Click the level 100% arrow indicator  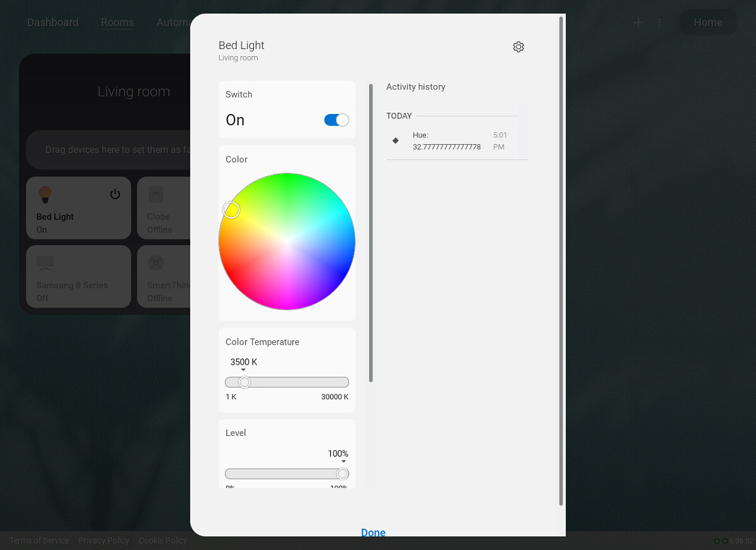tap(343, 462)
